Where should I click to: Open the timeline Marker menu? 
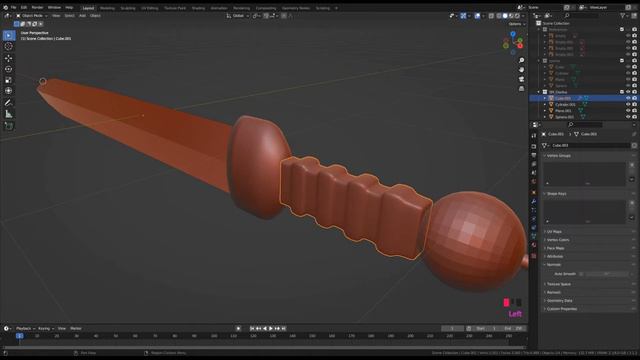(x=76, y=329)
